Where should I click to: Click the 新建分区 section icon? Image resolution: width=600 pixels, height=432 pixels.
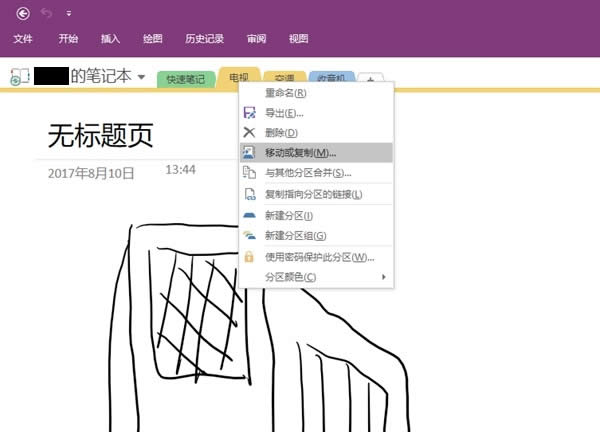250,215
